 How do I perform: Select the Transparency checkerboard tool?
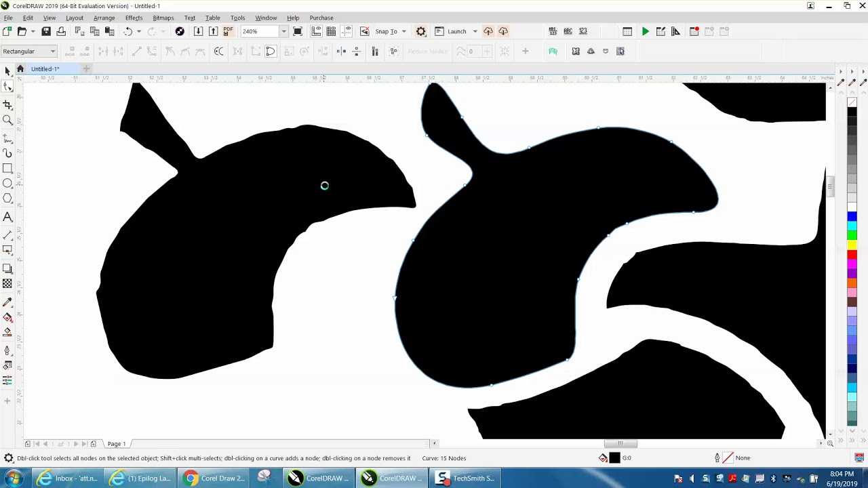7,284
